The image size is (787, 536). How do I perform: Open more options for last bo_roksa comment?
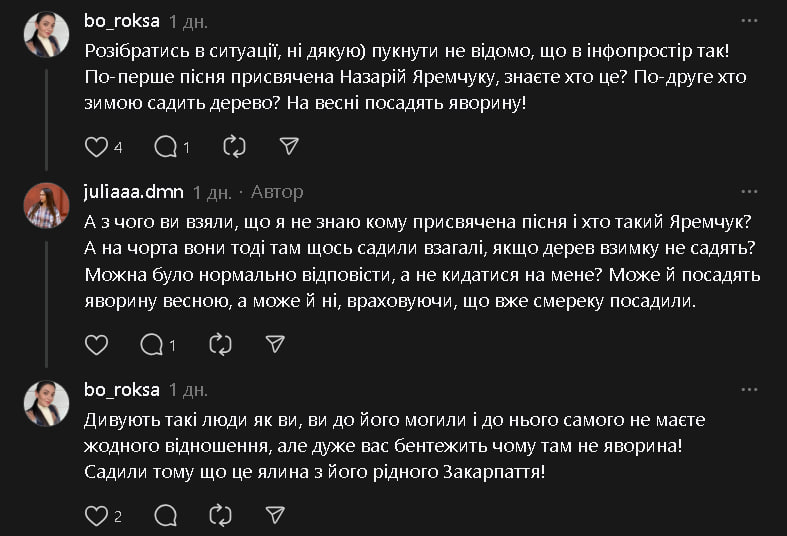(x=749, y=389)
